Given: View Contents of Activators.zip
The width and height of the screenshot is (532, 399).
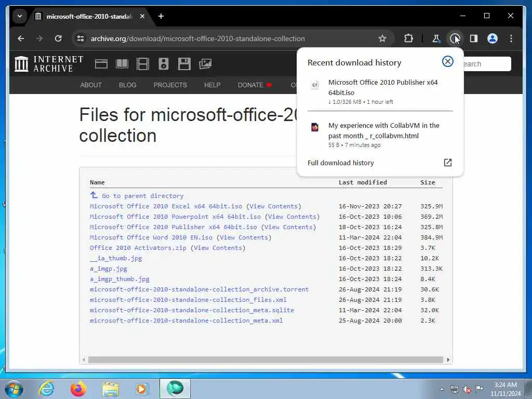Looking at the screenshot, I should (218, 248).
